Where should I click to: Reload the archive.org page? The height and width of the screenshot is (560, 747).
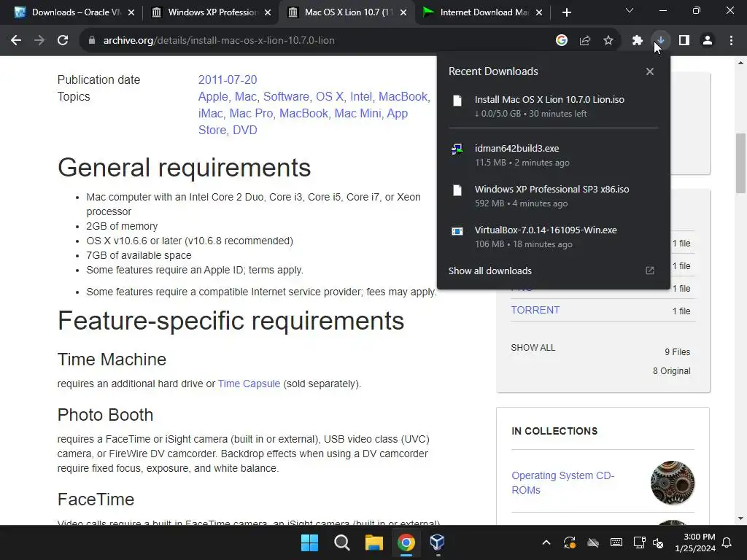(x=63, y=41)
